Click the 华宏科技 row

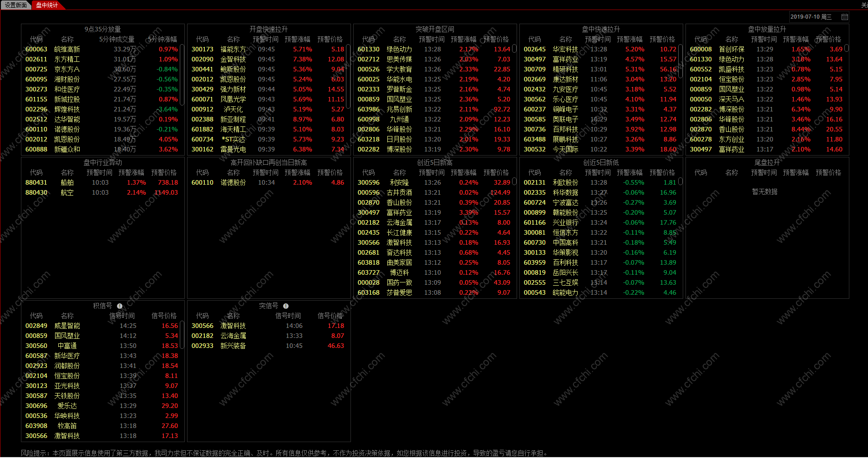coord(600,49)
